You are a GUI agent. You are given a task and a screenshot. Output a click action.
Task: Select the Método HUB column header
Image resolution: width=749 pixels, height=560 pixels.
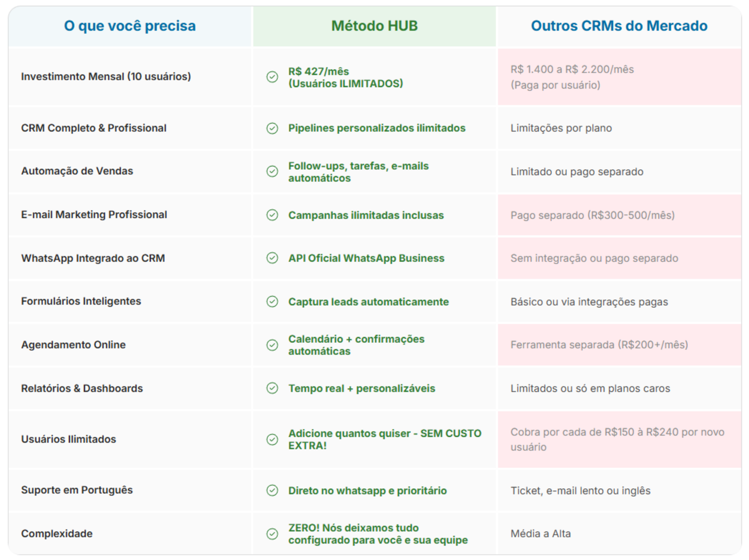374,26
